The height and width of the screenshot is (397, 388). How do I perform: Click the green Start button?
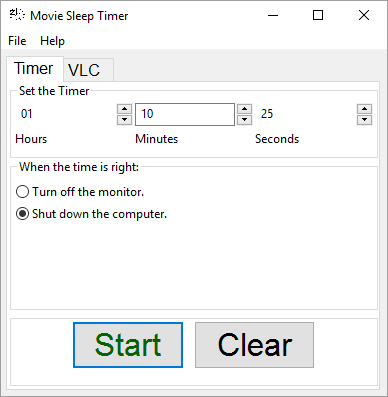(128, 345)
